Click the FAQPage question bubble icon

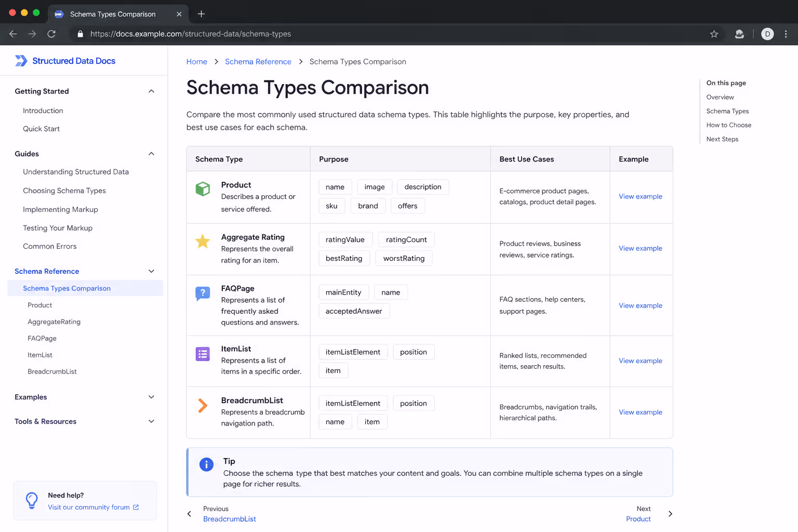(203, 294)
